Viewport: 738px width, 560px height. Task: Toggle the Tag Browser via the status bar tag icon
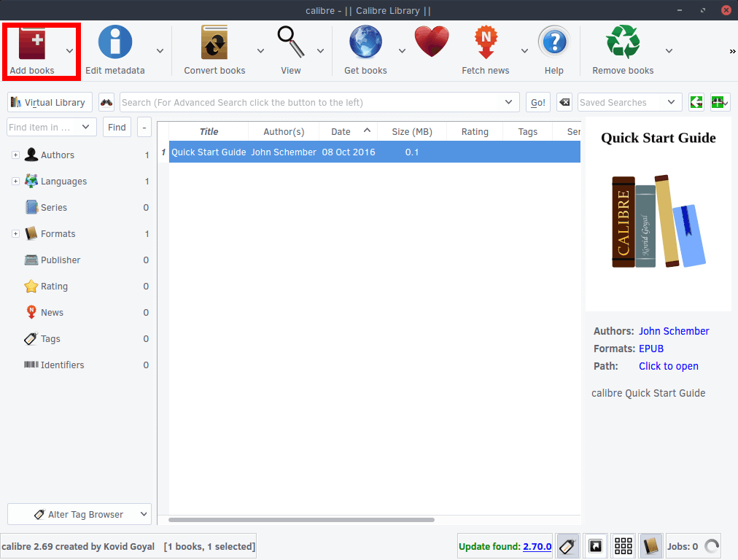coord(567,545)
